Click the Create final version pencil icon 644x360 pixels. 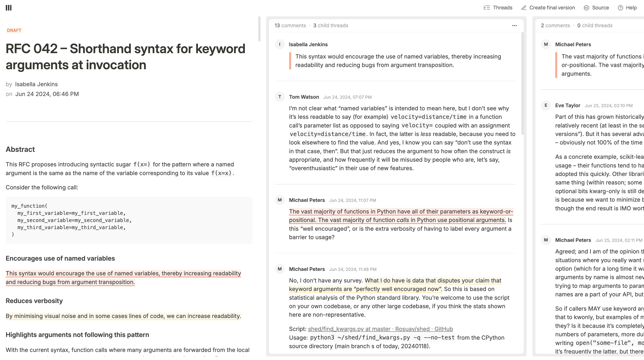[524, 8]
